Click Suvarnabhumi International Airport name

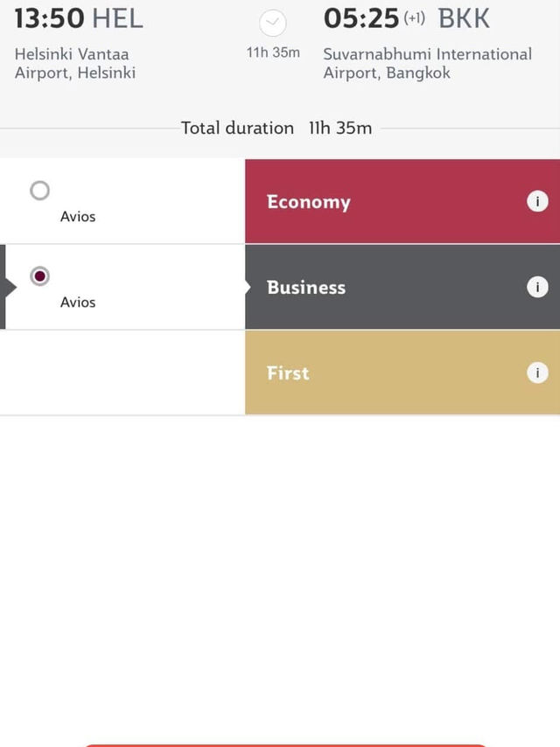coord(428,63)
